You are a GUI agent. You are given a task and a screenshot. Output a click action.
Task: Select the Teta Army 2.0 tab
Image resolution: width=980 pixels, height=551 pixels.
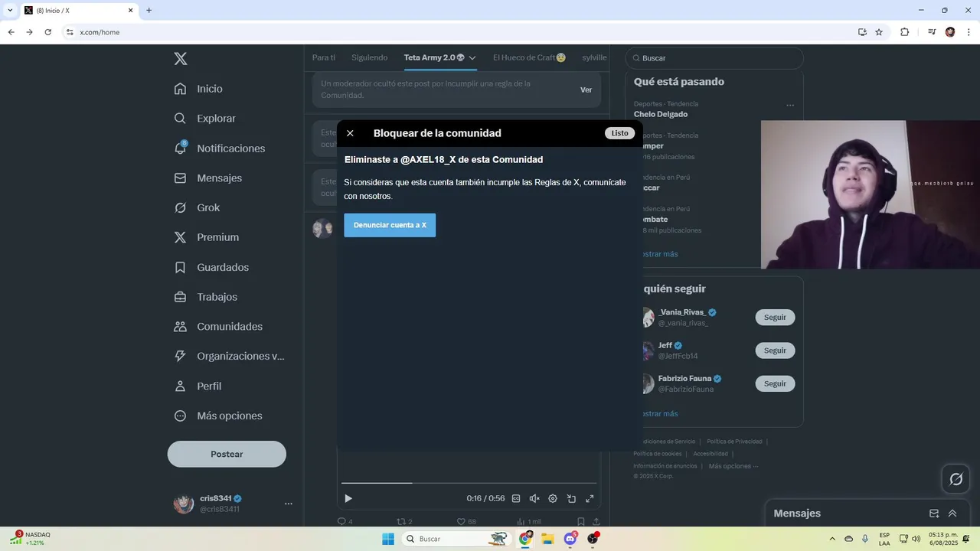(434, 57)
